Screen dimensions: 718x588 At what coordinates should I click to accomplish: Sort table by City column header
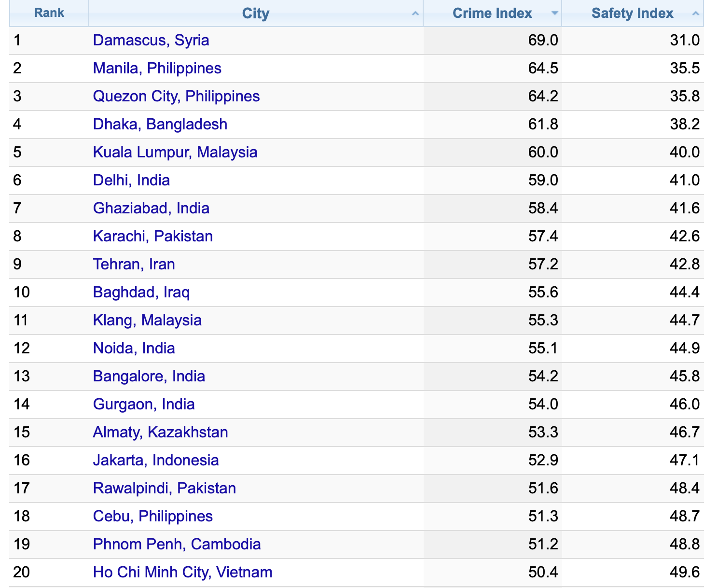click(256, 13)
